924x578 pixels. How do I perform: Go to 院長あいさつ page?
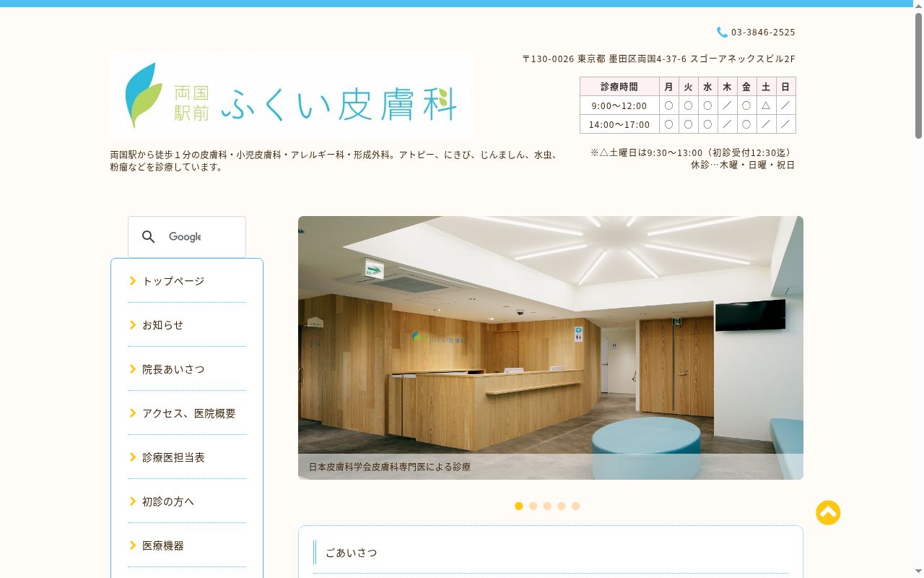187,369
